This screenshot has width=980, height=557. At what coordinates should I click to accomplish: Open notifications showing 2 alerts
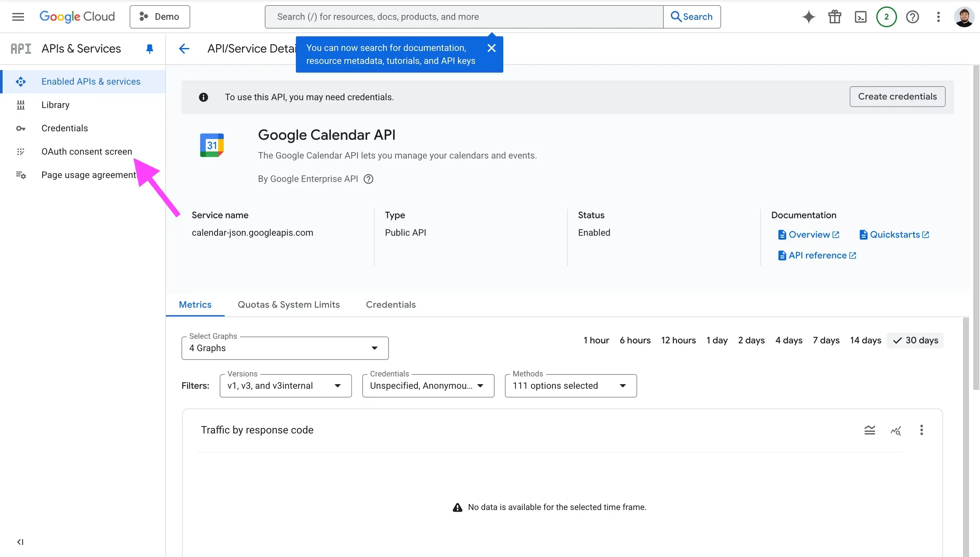pyautogui.click(x=886, y=17)
